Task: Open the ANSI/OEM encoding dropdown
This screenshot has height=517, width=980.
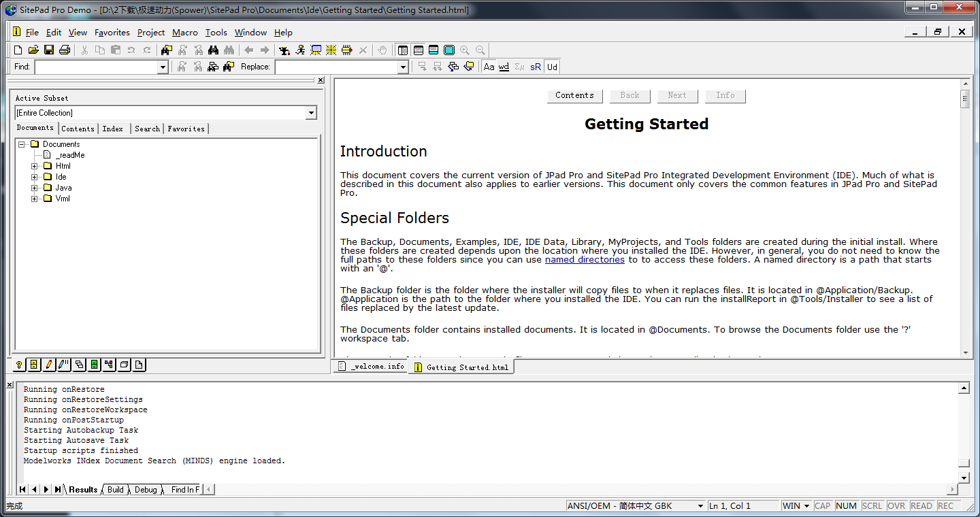Action: pos(700,506)
